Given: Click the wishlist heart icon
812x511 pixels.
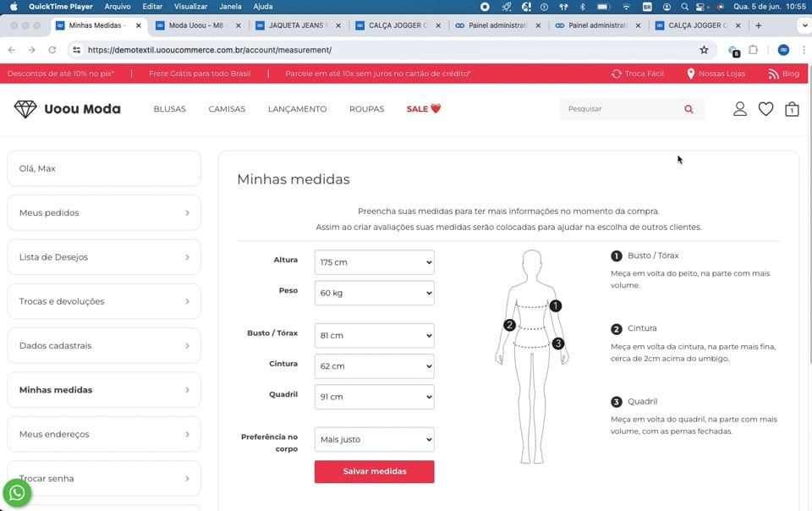Looking at the screenshot, I should point(766,108).
